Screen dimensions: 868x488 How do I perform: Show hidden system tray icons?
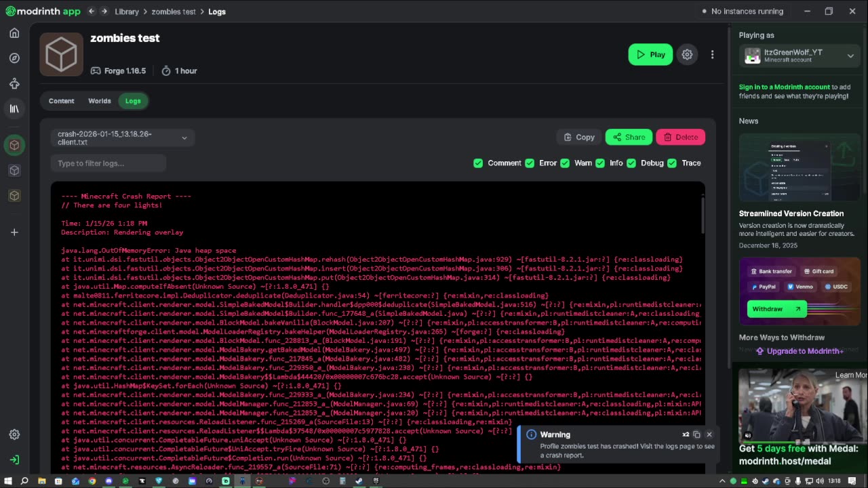[724, 481]
